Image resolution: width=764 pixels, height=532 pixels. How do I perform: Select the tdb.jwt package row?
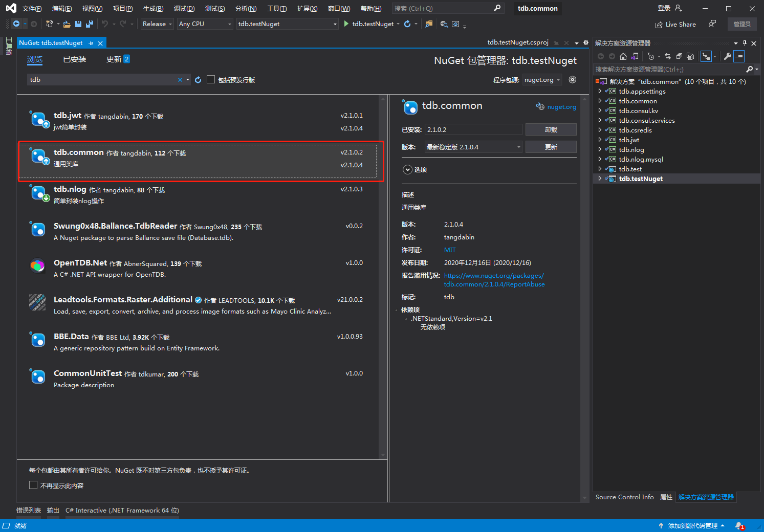[198, 122]
